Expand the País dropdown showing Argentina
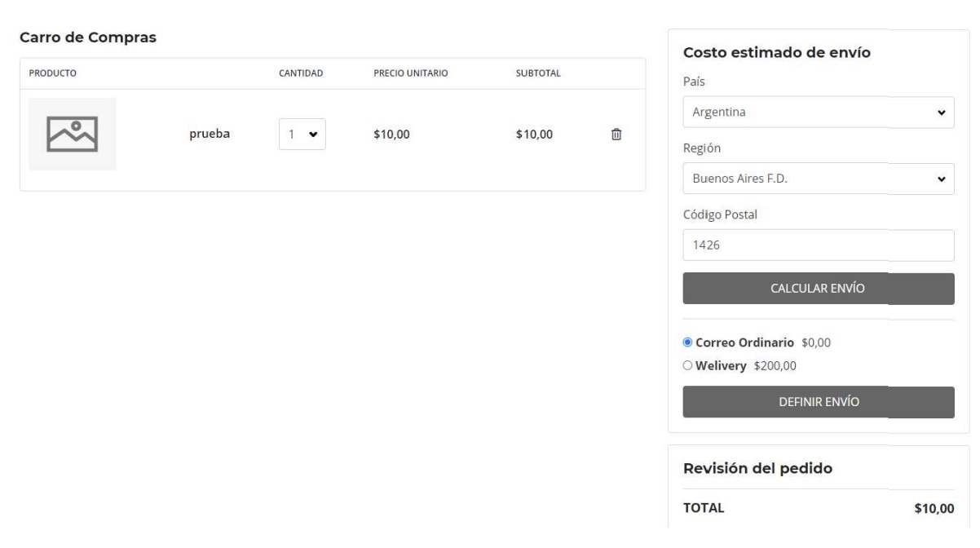The image size is (980, 548). pyautogui.click(x=818, y=113)
